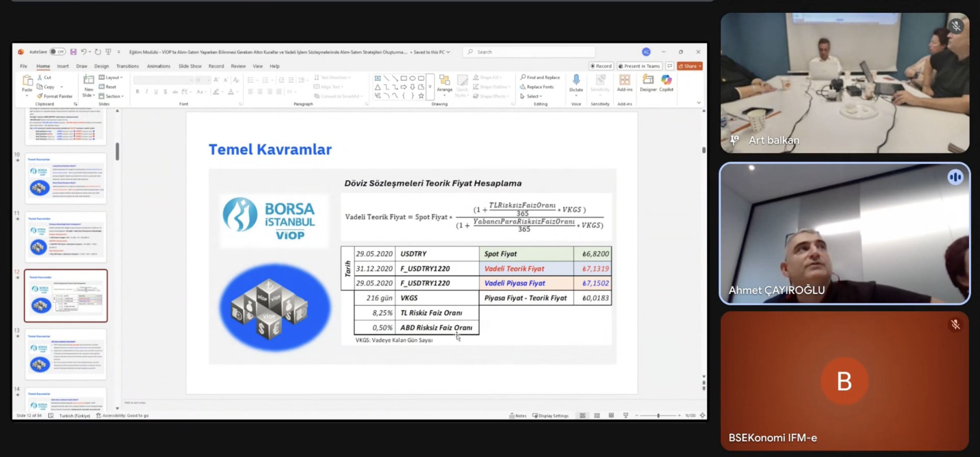Toggle the Notes pane
The height and width of the screenshot is (457, 980).
(x=518, y=415)
